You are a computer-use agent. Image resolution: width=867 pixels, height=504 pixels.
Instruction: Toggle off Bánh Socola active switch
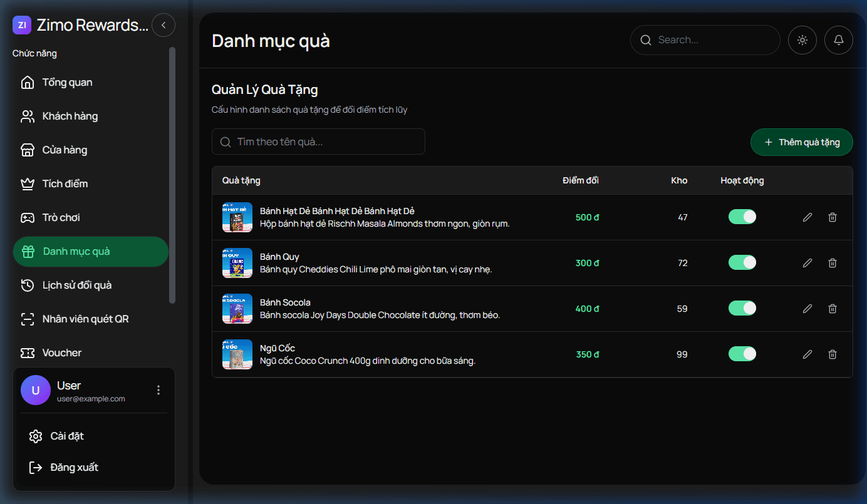(x=742, y=309)
